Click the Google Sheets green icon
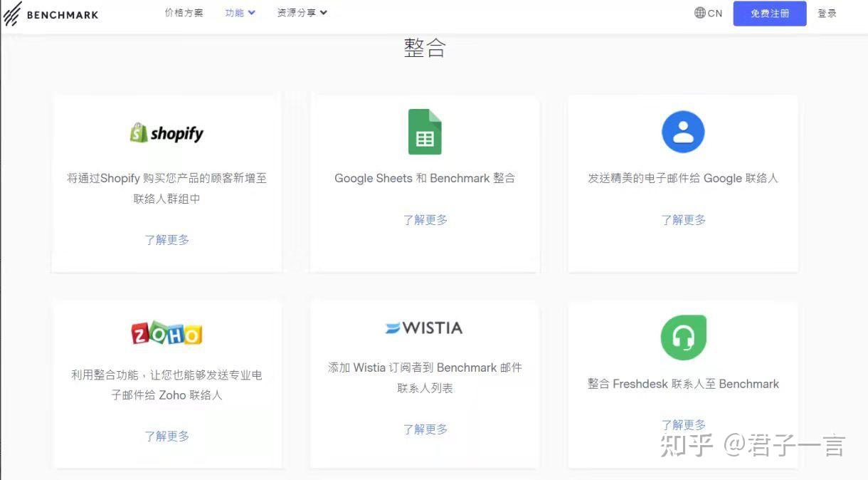The width and height of the screenshot is (868, 480). point(425,132)
